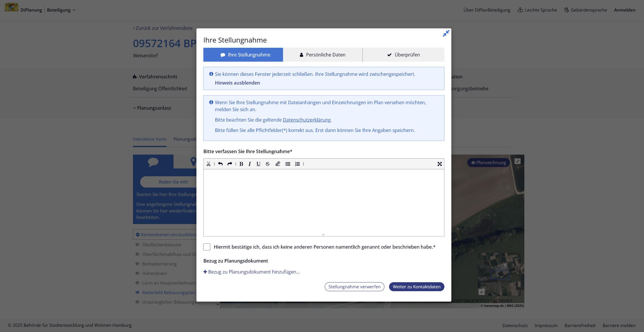Click the cut scissors icon in editor toolbar
The width and height of the screenshot is (644, 332).
click(209, 164)
